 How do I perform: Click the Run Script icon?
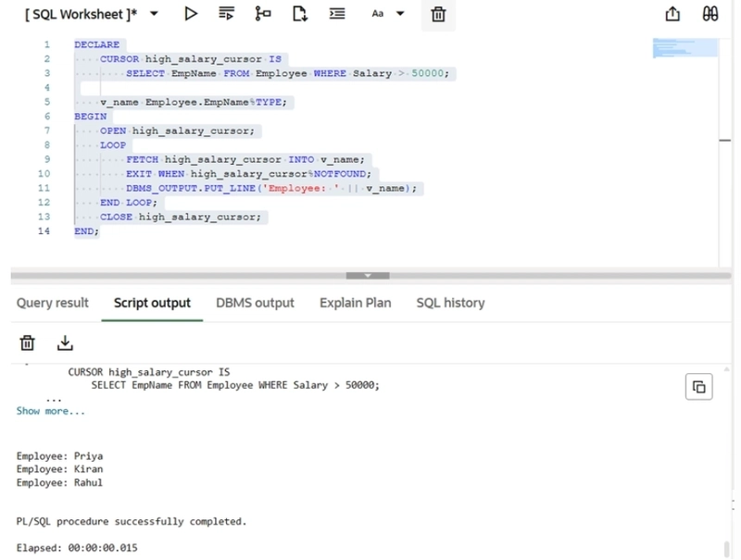(x=226, y=14)
